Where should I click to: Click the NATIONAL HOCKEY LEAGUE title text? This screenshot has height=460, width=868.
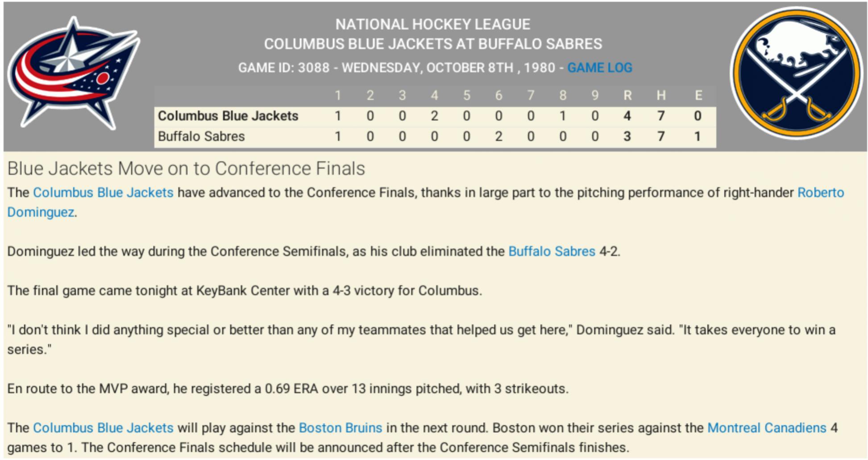click(432, 25)
